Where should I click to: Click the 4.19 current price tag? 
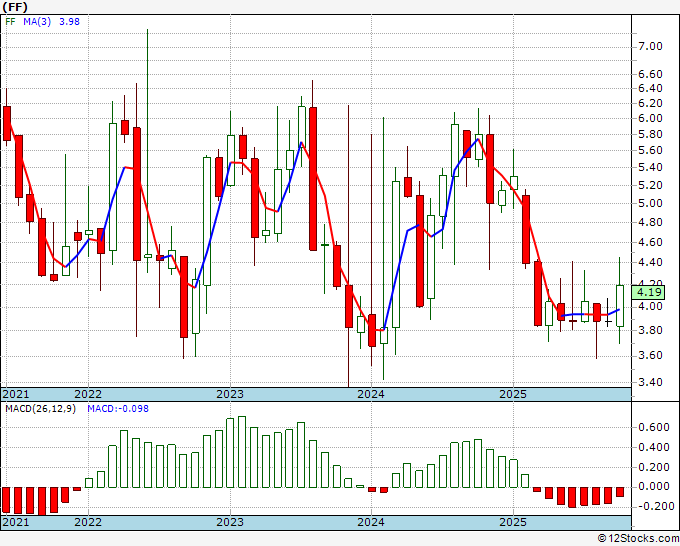tap(650, 292)
